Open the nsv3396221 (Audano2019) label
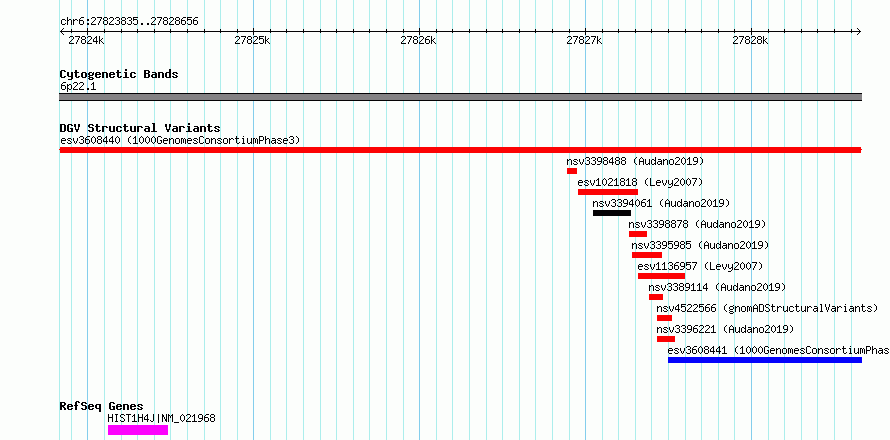The width and height of the screenshot is (890, 440). pyautogui.click(x=725, y=329)
